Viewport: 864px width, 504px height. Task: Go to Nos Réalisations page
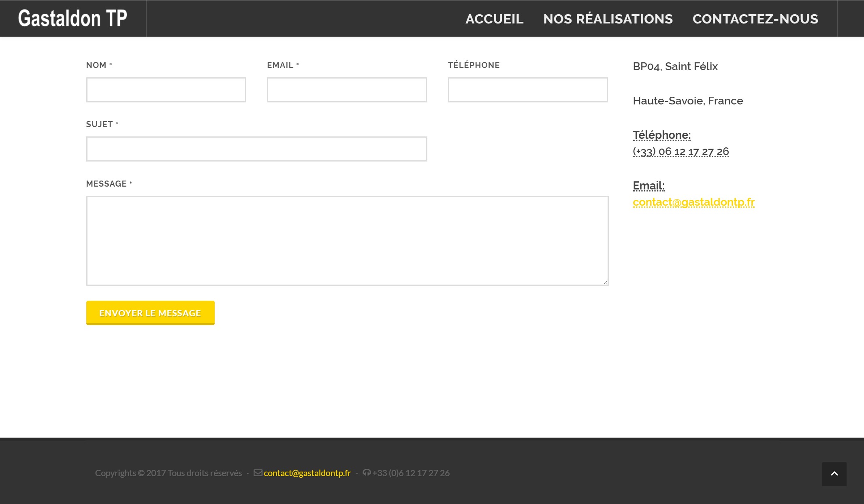(608, 19)
